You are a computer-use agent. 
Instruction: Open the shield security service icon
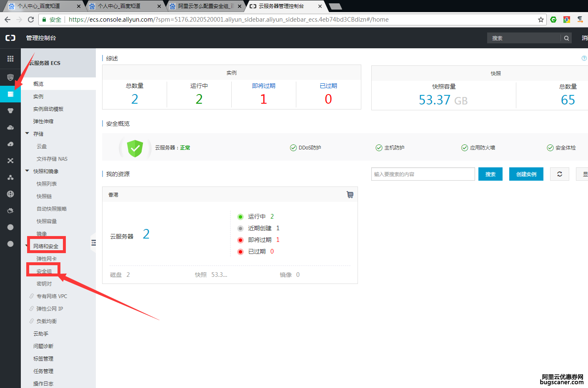coord(10,77)
